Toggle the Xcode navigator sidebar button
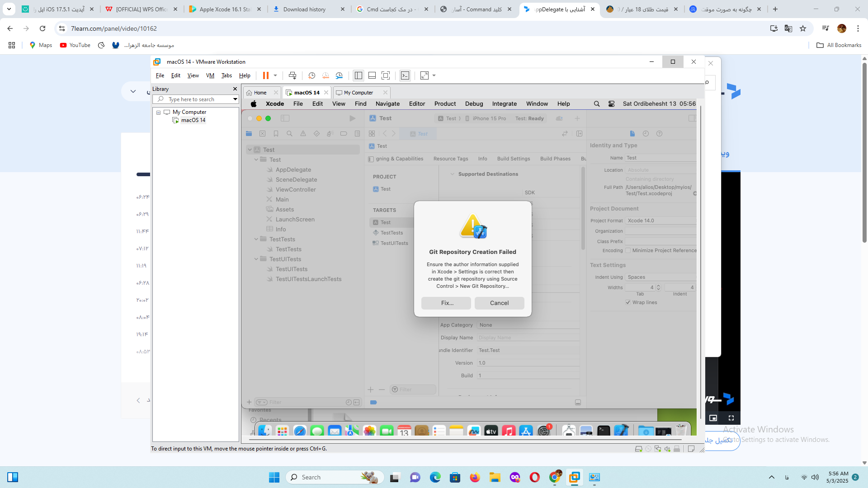Image resolution: width=868 pixels, height=488 pixels. (x=285, y=118)
